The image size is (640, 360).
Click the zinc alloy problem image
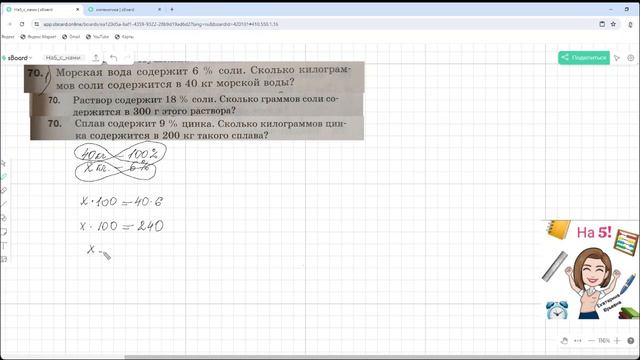[197, 128]
